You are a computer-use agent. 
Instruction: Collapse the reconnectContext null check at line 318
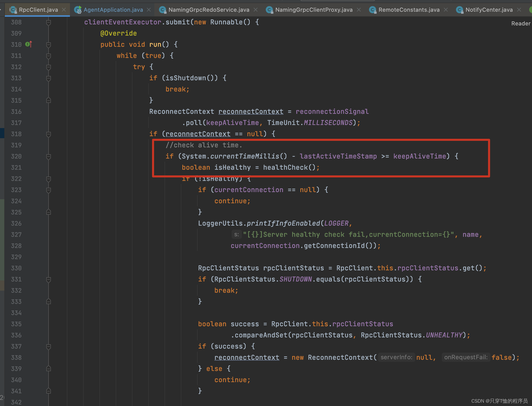49,134
